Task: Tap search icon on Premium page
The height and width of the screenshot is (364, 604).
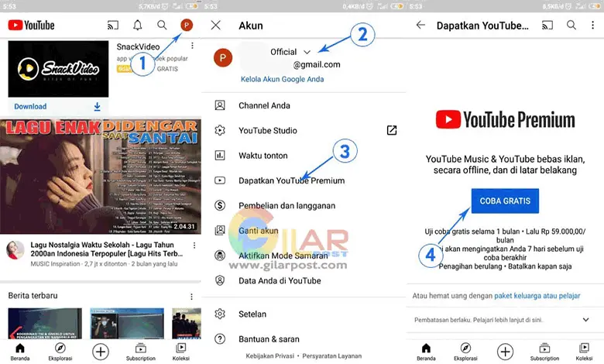Action: point(571,26)
